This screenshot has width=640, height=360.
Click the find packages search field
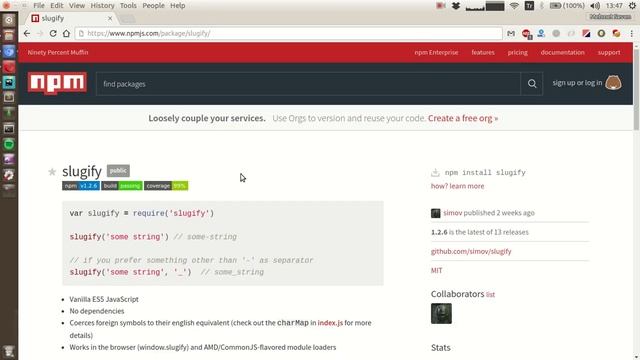(x=309, y=84)
